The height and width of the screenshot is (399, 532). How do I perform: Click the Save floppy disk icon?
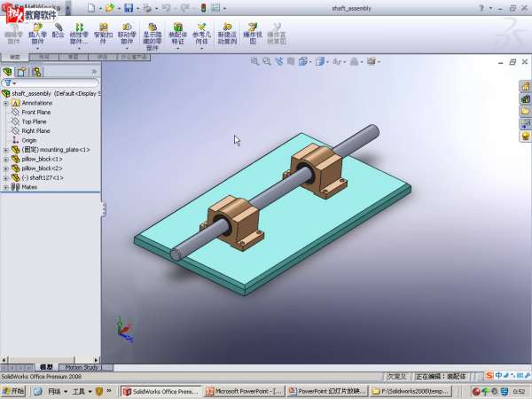pyautogui.click(x=128, y=8)
